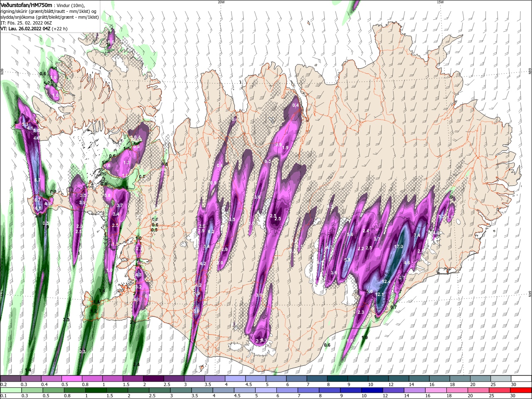Click the Veðurstofan/HM750m title text
The height and width of the screenshot is (399, 532).
[x=26, y=5]
